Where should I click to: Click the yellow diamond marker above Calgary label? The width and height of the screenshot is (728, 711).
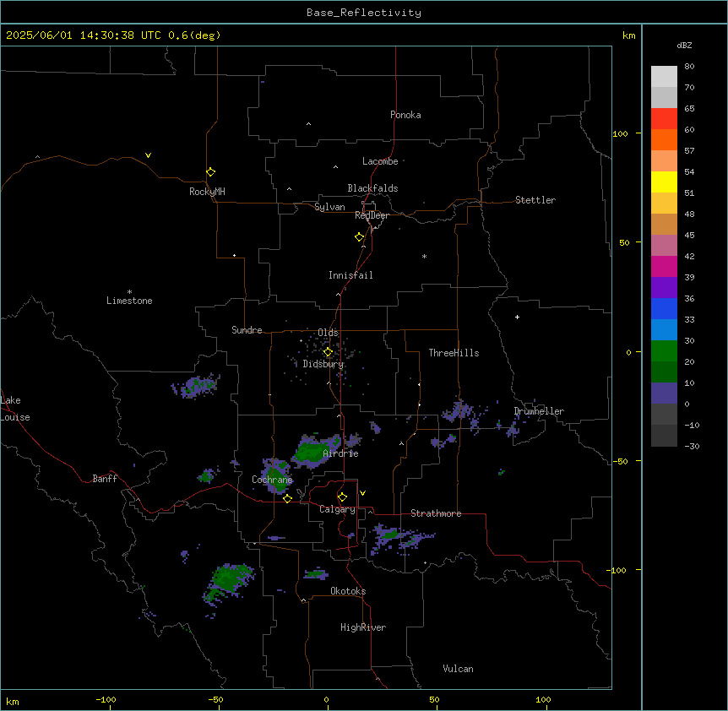click(x=342, y=497)
